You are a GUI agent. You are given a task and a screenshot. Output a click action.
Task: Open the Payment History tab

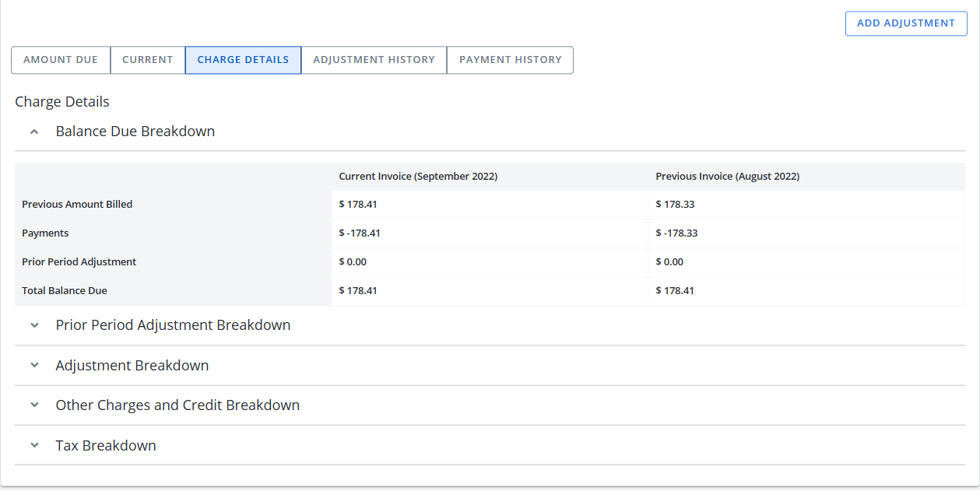pyautogui.click(x=510, y=60)
